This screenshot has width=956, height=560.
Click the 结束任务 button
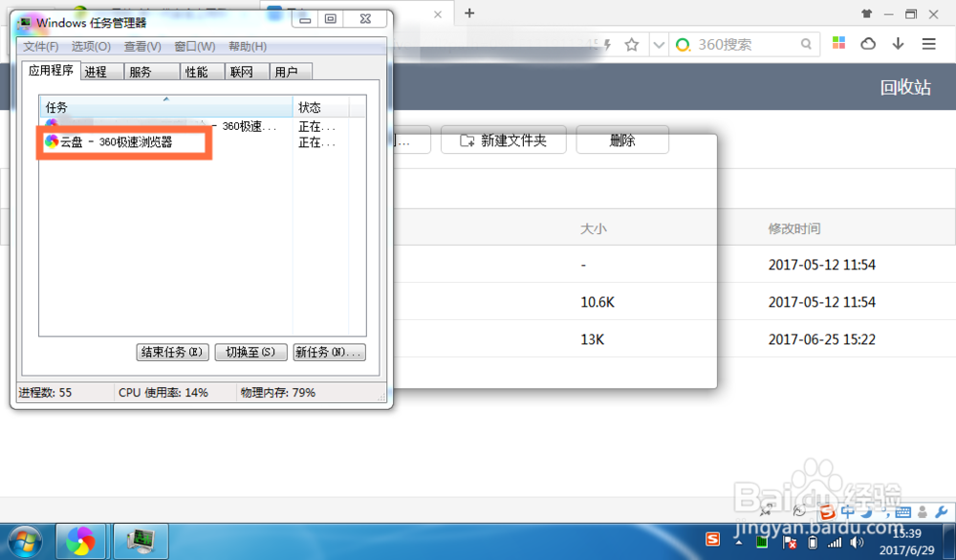[x=171, y=352]
